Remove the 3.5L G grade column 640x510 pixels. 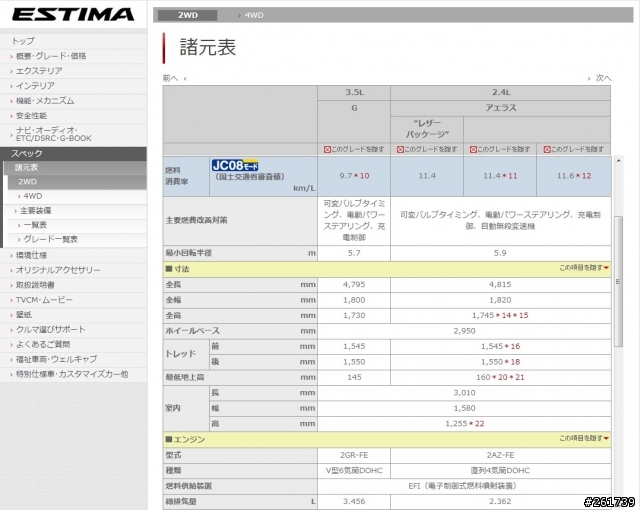(354, 149)
